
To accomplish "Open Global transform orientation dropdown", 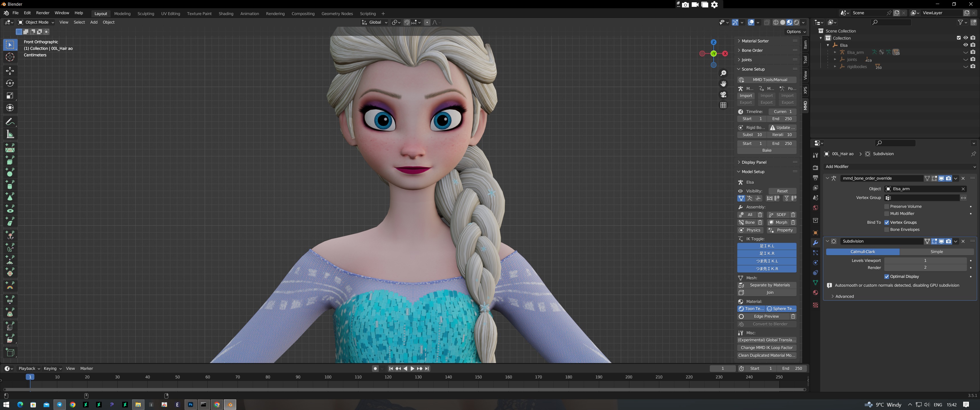I will tap(375, 22).
